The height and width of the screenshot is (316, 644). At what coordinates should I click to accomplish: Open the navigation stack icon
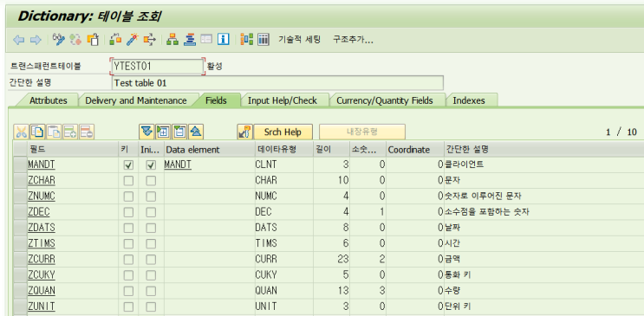tap(189, 40)
